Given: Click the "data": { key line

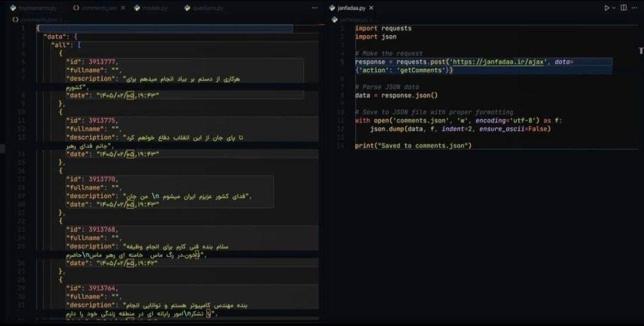Looking at the screenshot, I should point(60,36).
